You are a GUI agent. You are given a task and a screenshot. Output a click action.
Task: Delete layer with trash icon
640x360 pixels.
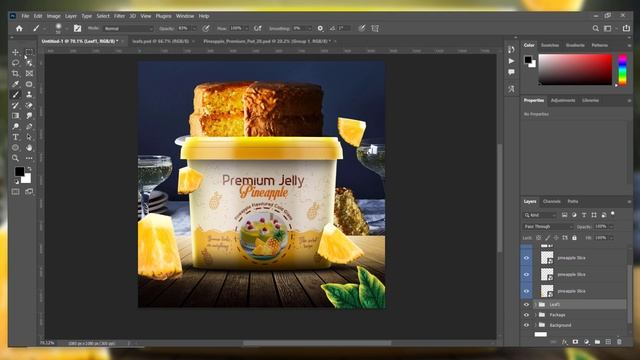click(620, 342)
